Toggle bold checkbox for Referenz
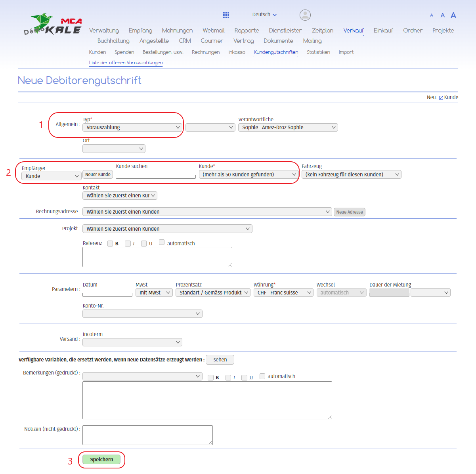 pos(110,243)
